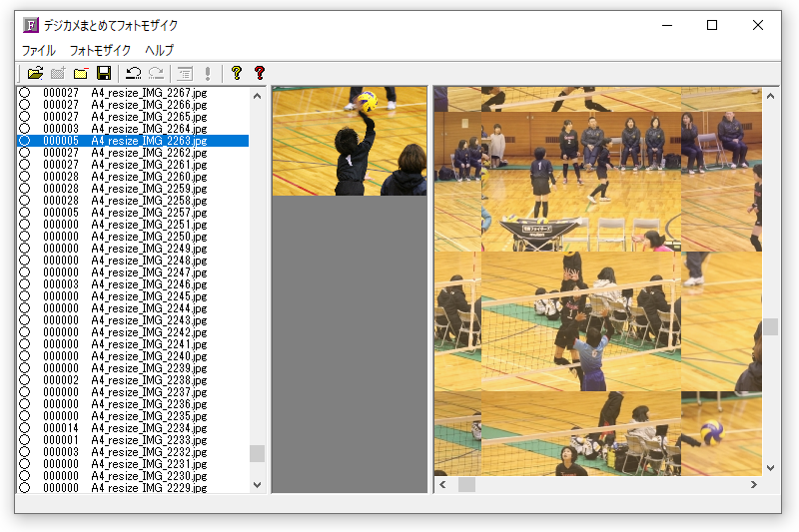Click the app icon in title bar

pos(31,25)
